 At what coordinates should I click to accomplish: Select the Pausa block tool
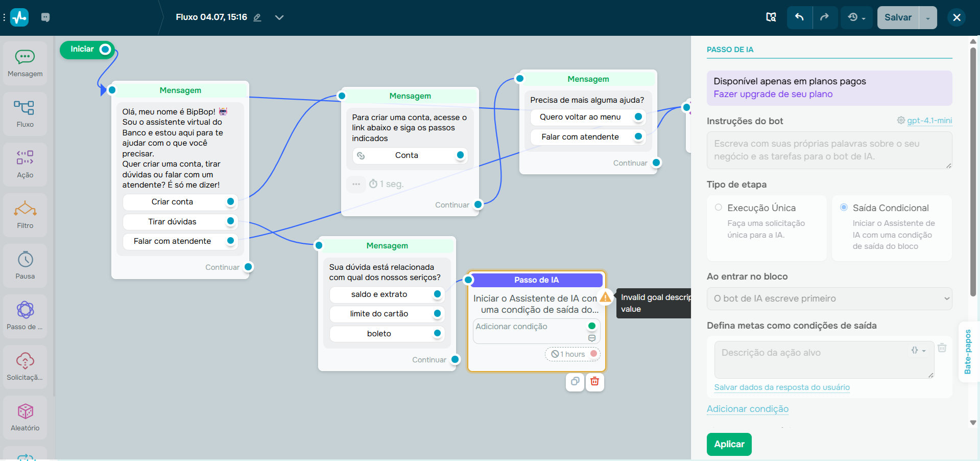point(25,265)
